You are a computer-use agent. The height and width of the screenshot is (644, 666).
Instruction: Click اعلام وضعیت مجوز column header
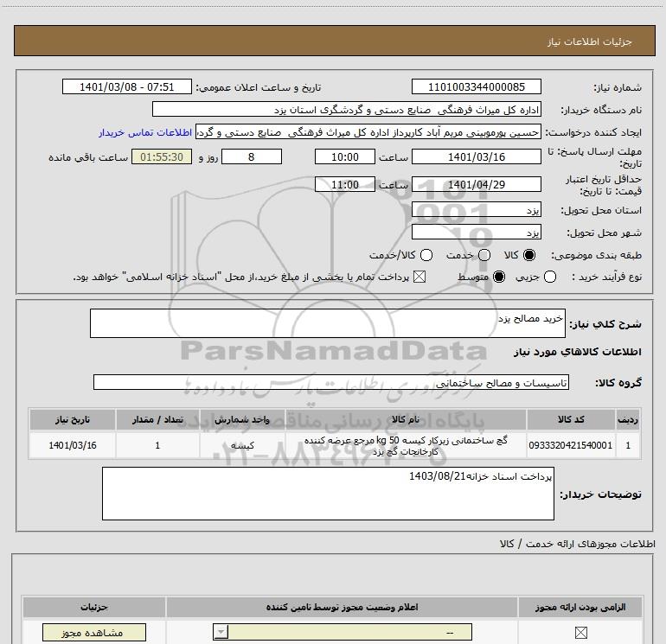pyautogui.click(x=342, y=608)
